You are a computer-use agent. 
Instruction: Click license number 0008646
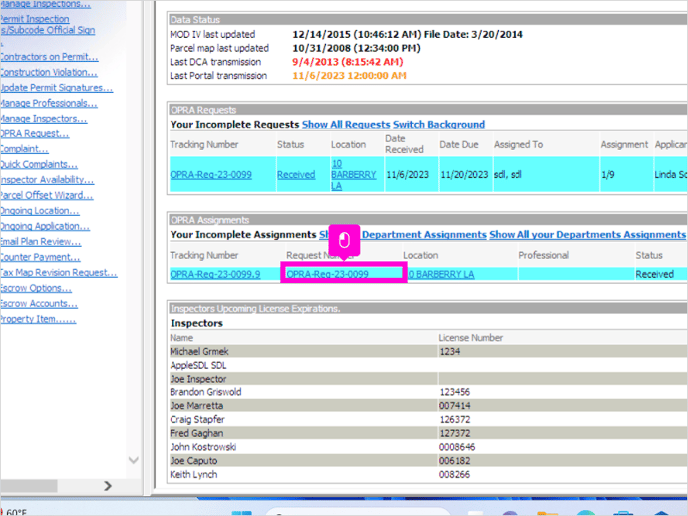(x=457, y=447)
